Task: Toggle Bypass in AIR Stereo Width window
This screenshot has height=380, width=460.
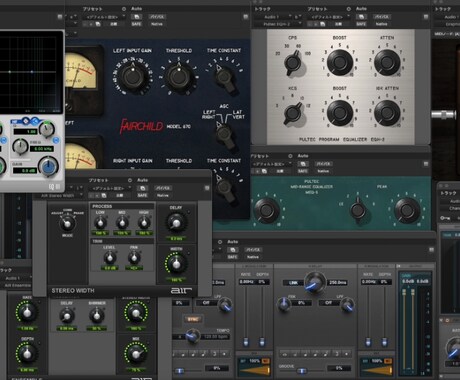Action: [163, 188]
